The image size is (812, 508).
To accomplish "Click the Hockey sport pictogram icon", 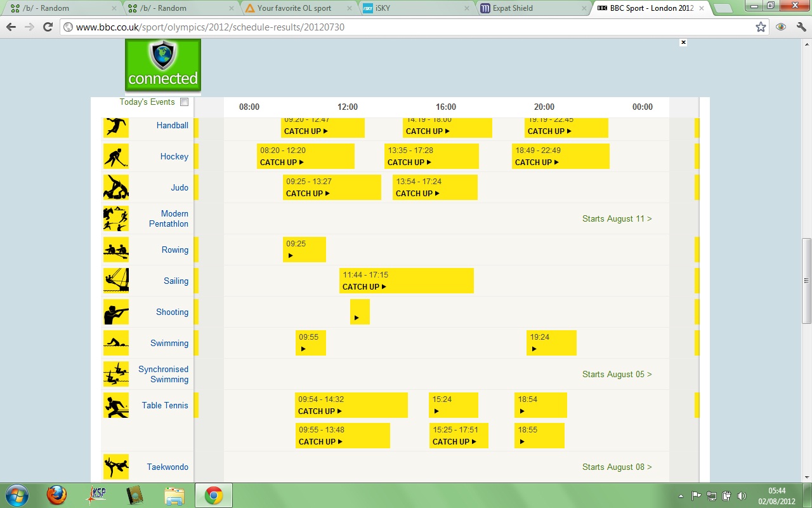I will pyautogui.click(x=116, y=156).
